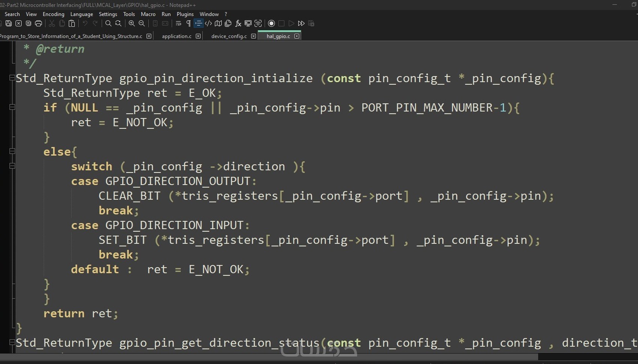Toggle word wrap on the toolbar

(178, 23)
